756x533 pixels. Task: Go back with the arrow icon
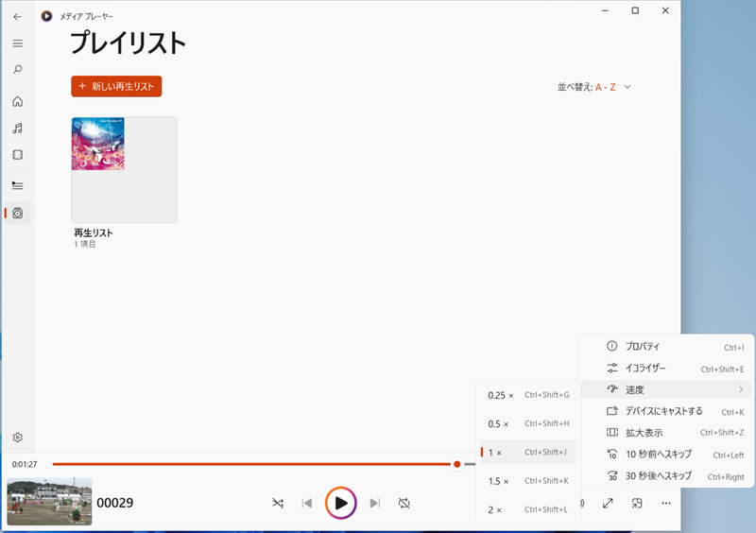click(x=17, y=17)
